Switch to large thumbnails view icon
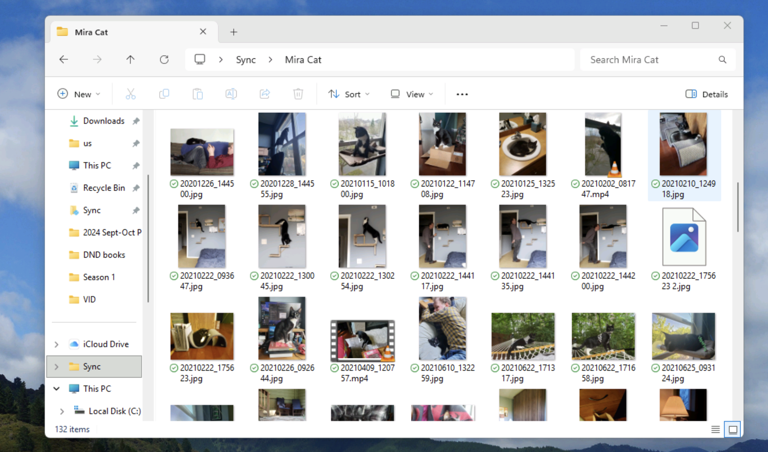 (x=733, y=429)
